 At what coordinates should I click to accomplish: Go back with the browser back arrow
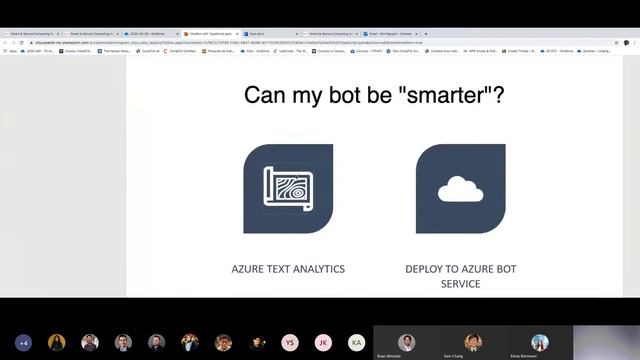(x=5, y=42)
